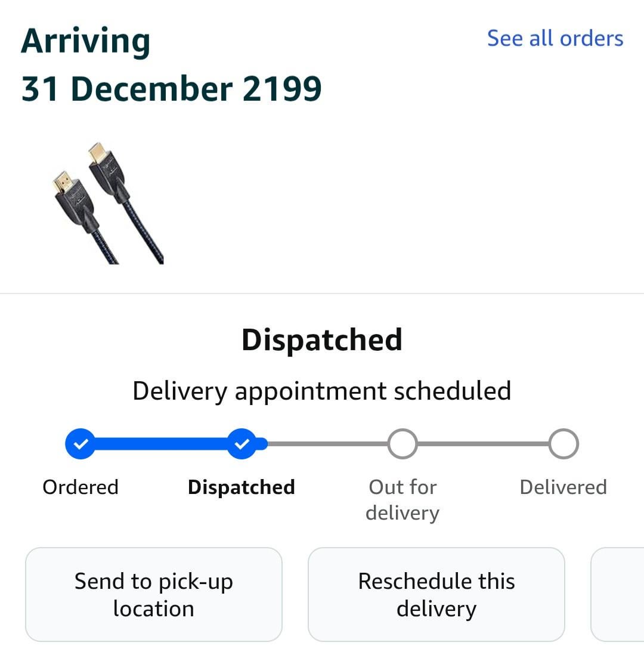Viewport: 644px width, 667px height.
Task: Tap the Out for delivery step label
Action: tap(402, 499)
